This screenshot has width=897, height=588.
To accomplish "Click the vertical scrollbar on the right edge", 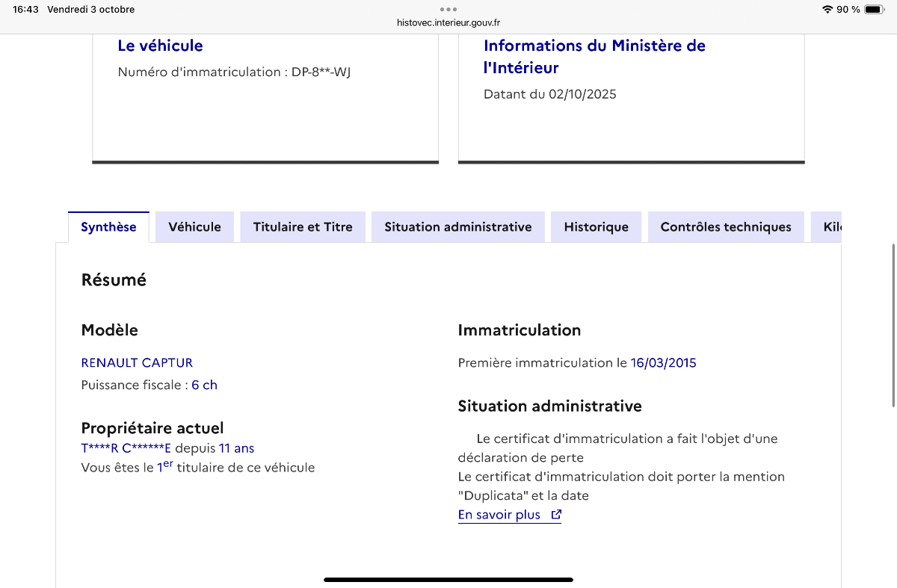I will click(893, 325).
